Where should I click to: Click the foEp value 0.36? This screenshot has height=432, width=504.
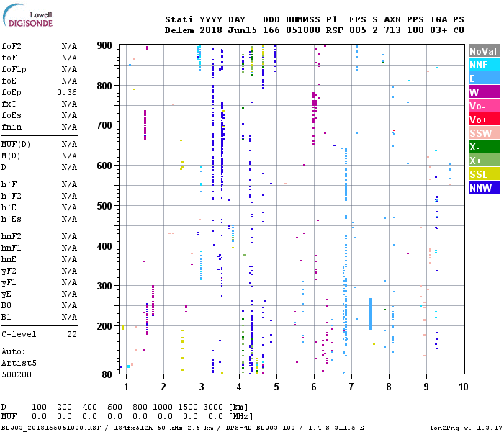67,93
